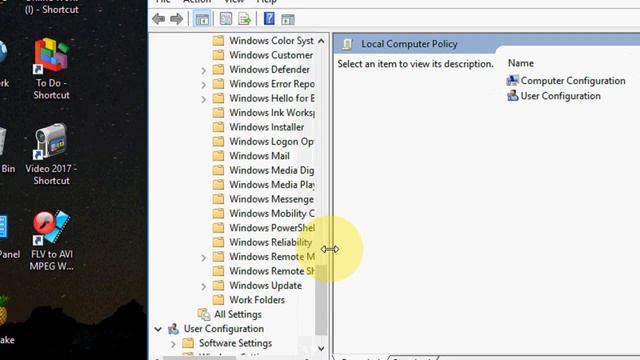The image size is (640, 360).
Task: Expand the Software Settings tree node
Action: 173,344
